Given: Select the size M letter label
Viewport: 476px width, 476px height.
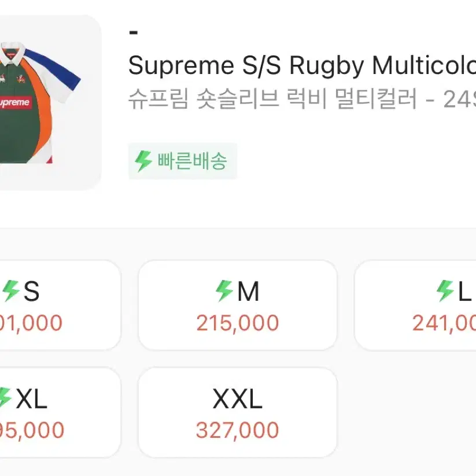Looking at the screenshot, I should [248, 291].
